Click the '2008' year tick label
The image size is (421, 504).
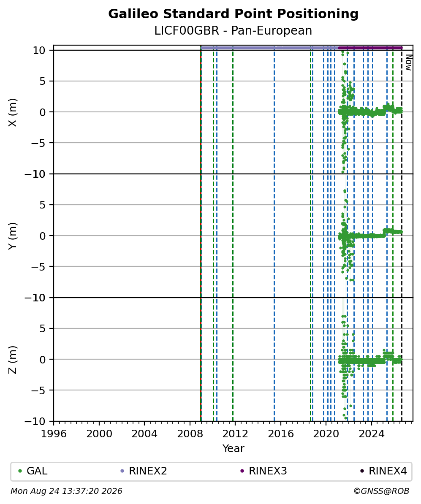pyautogui.click(x=190, y=434)
